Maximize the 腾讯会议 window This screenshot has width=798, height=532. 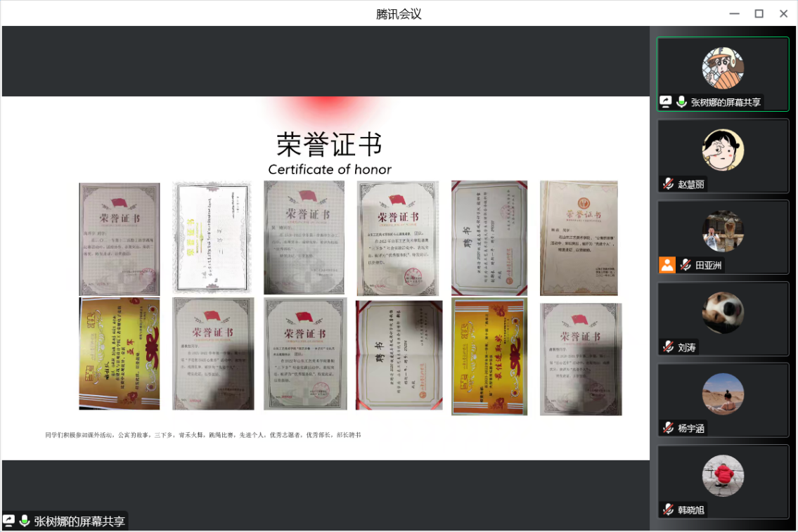click(759, 13)
